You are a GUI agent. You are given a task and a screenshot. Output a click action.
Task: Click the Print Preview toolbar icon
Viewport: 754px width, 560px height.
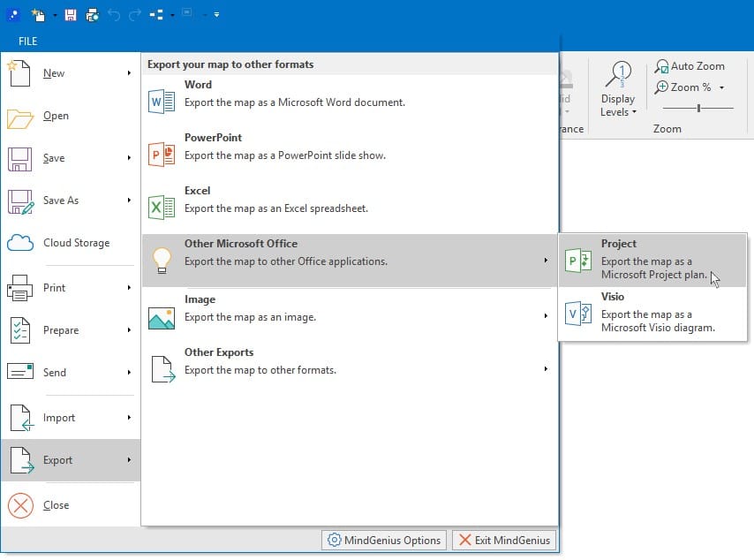(93, 15)
